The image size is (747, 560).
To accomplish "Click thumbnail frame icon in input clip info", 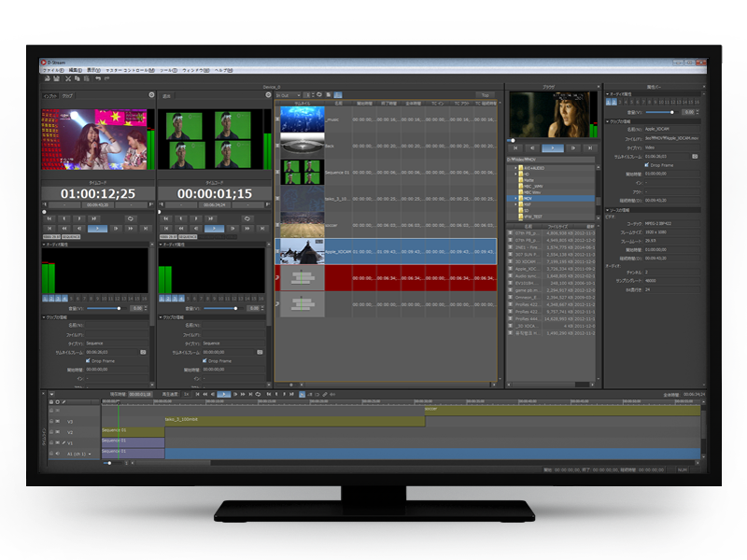I will point(143,352).
